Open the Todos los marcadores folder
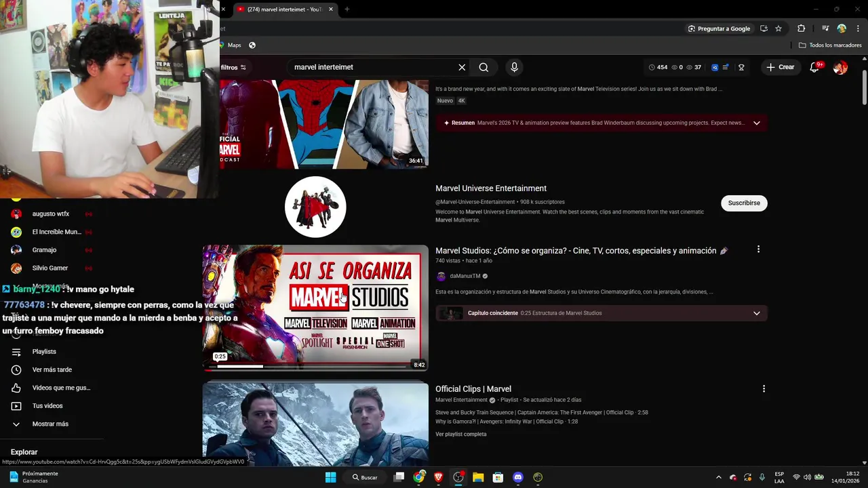Image resolution: width=868 pixels, height=488 pixels. (x=830, y=45)
